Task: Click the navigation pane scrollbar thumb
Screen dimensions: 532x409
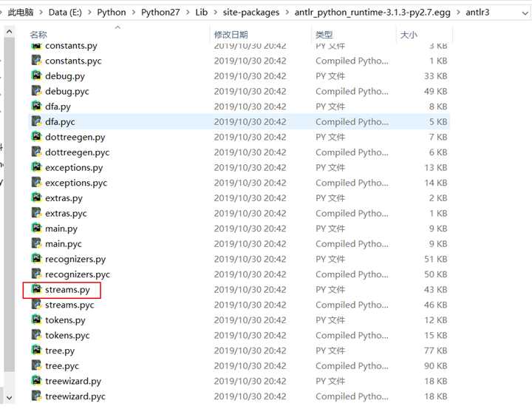Action: coord(9,204)
